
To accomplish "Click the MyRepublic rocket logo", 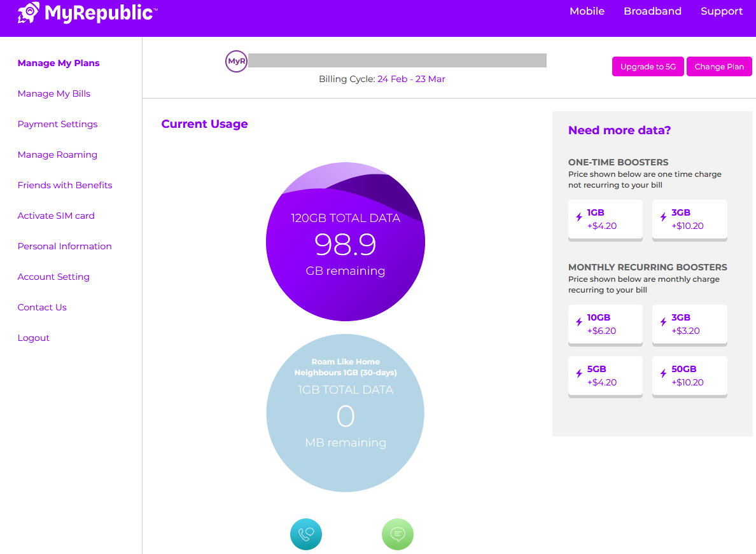I will (87, 13).
